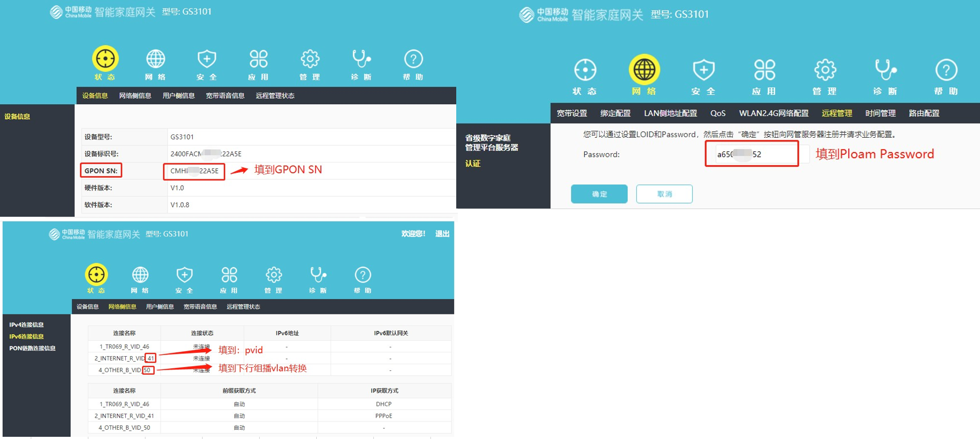Select the 宽带设置 tab
Viewport: 980px width, 439px height.
pyautogui.click(x=572, y=113)
